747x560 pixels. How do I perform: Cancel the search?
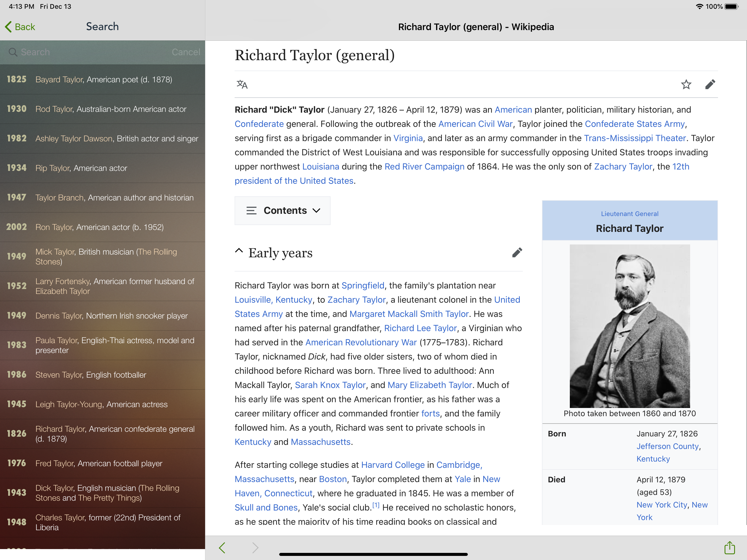pos(186,52)
